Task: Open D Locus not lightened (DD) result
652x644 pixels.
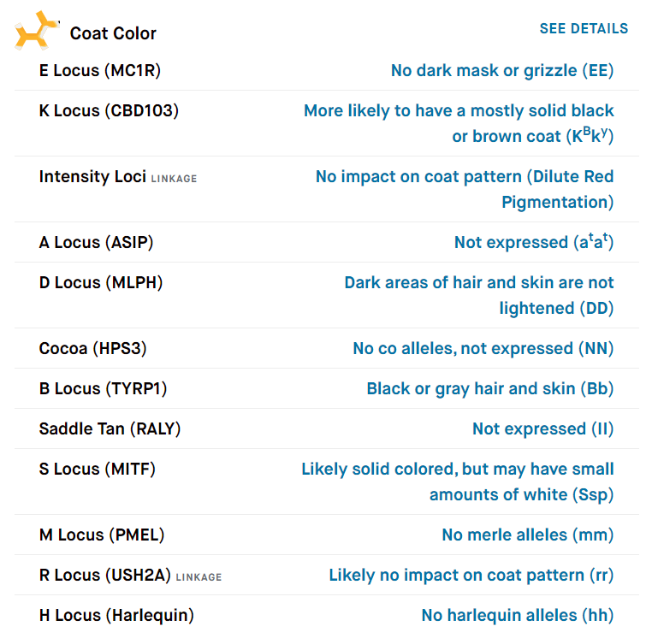Action: [479, 296]
